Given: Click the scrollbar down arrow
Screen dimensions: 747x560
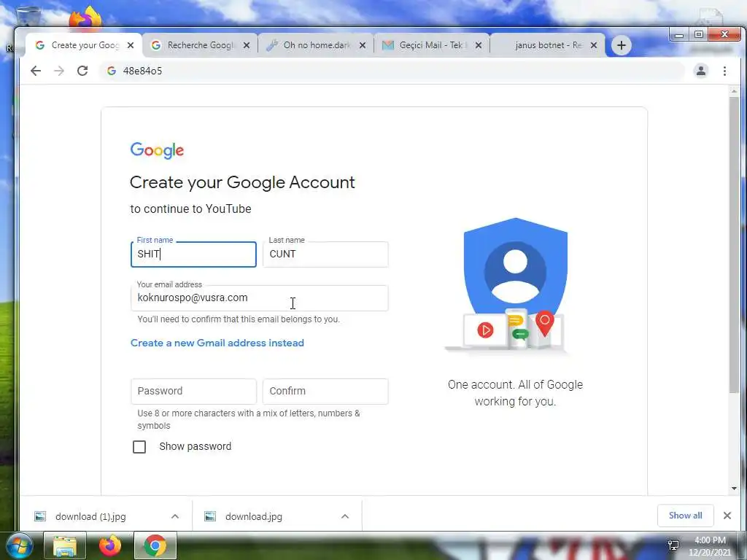Looking at the screenshot, I should [734, 488].
